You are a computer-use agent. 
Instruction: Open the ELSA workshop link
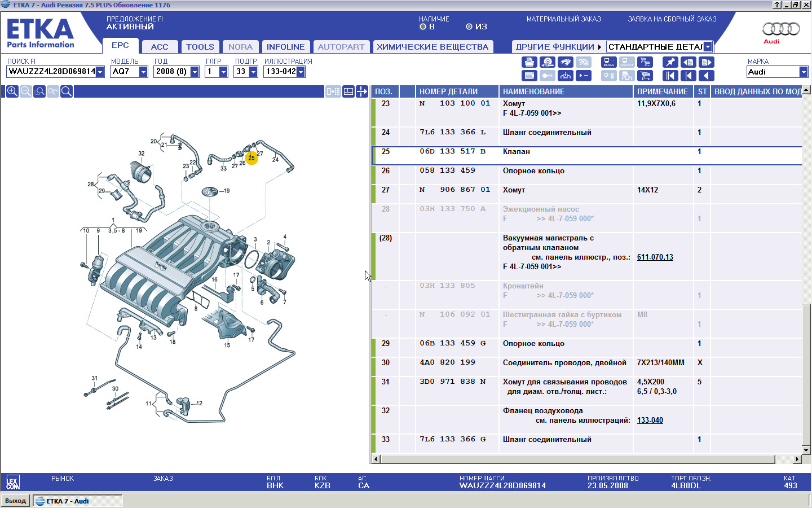[609, 62]
